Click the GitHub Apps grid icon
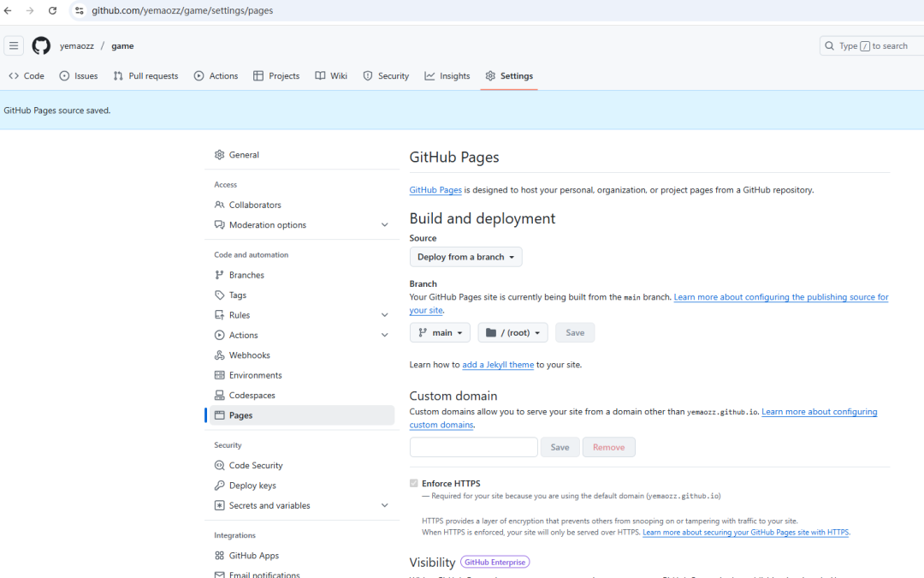Image resolution: width=924 pixels, height=578 pixels. pos(219,556)
